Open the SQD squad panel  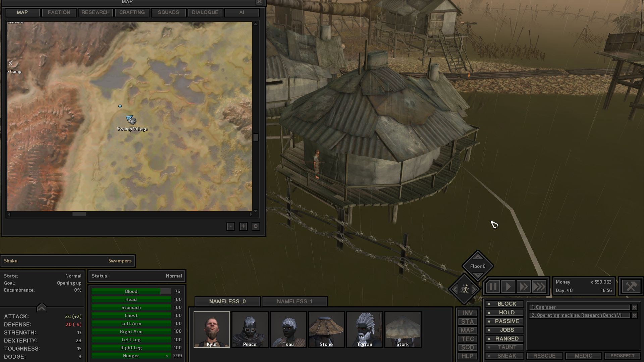click(x=468, y=347)
